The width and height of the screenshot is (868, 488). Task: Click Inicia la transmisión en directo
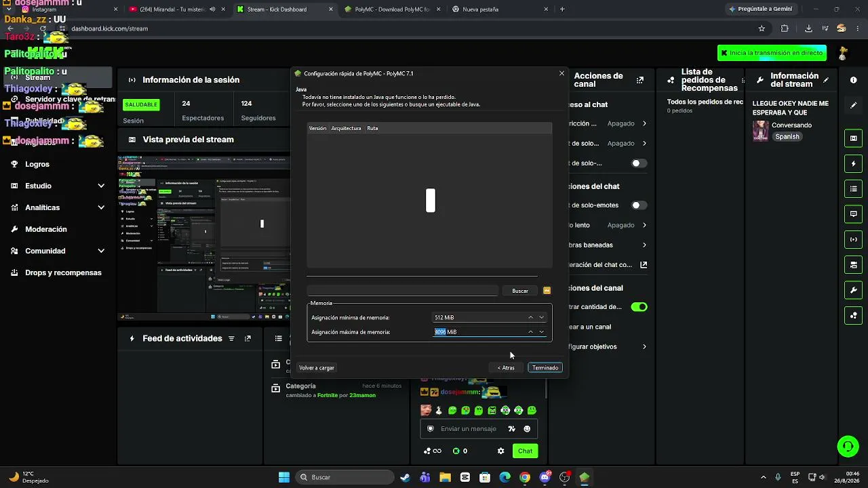click(x=772, y=53)
